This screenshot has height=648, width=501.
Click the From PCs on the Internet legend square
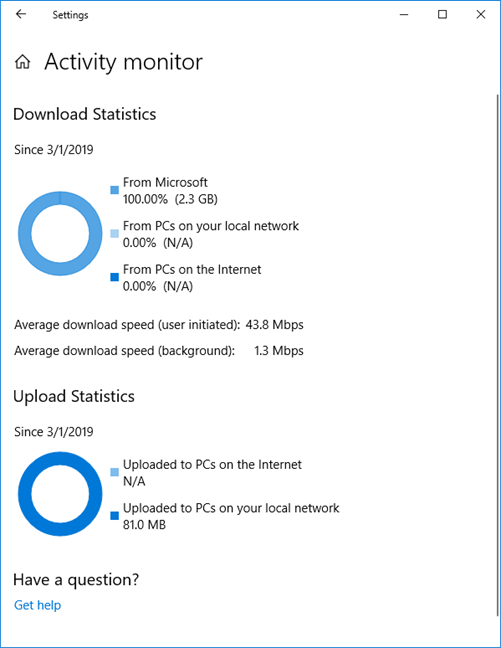tap(115, 277)
